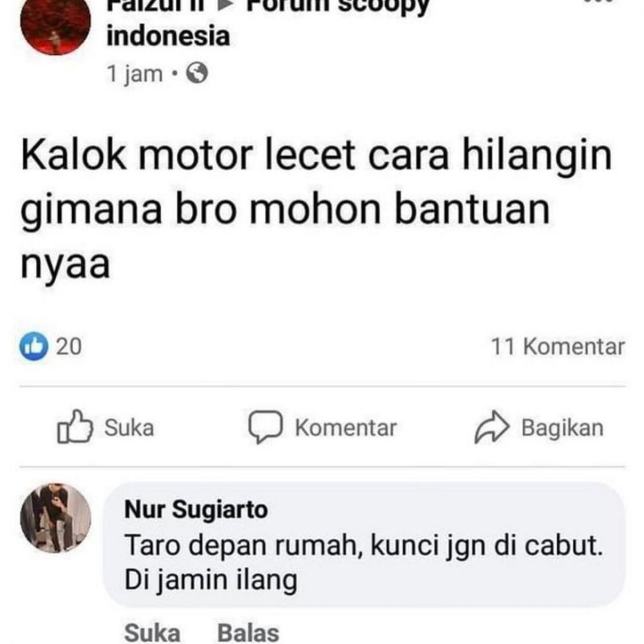Reply to the comment via Balas
This screenshot has width=644, height=644.
[x=248, y=632]
